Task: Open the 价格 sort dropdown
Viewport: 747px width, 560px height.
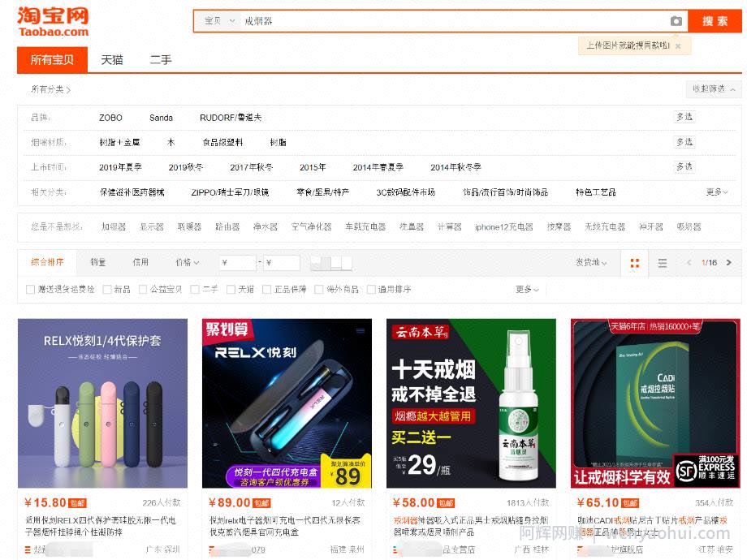Action: [x=188, y=262]
